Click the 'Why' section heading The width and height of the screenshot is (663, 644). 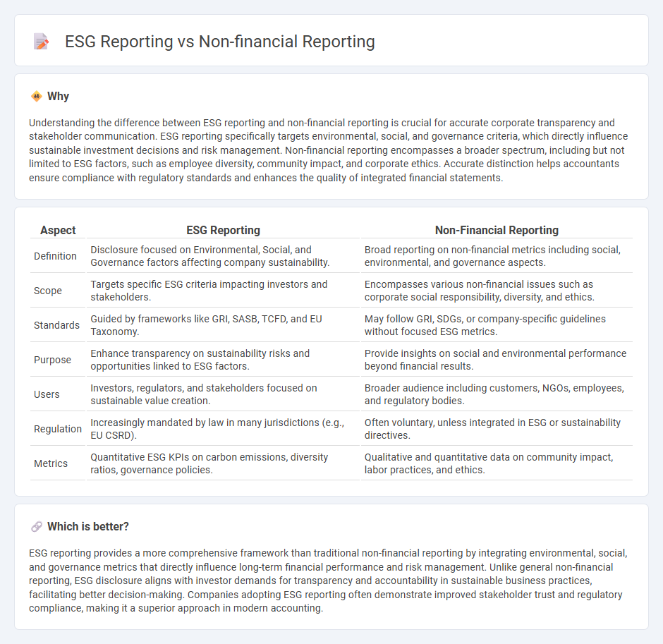59,97
